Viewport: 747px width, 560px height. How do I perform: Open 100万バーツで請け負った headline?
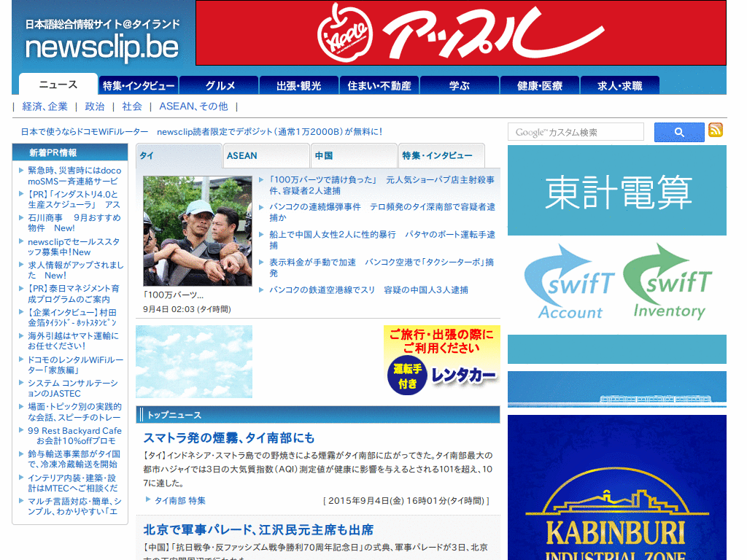point(382,185)
